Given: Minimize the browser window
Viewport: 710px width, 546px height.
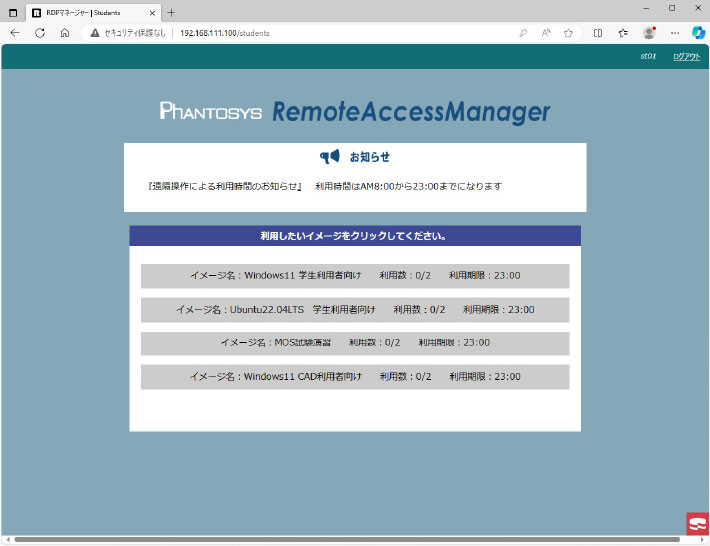Looking at the screenshot, I should pyautogui.click(x=646, y=8).
